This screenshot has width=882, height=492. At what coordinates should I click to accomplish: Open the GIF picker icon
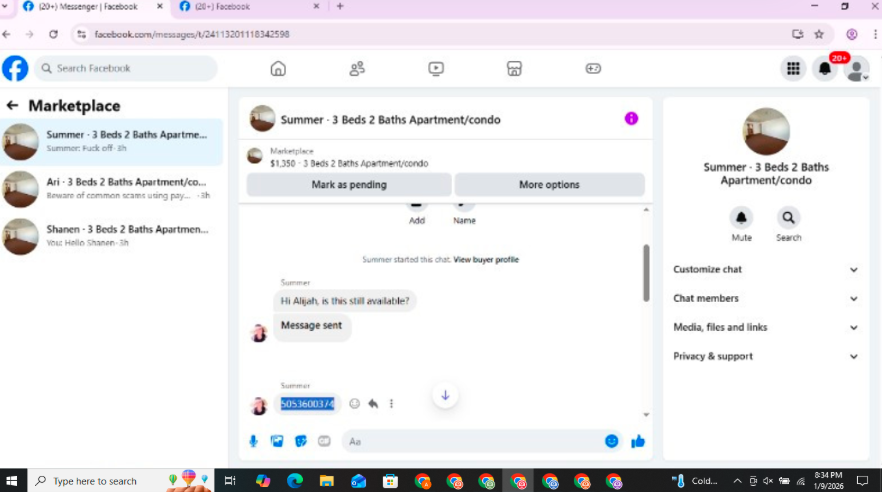(x=324, y=441)
